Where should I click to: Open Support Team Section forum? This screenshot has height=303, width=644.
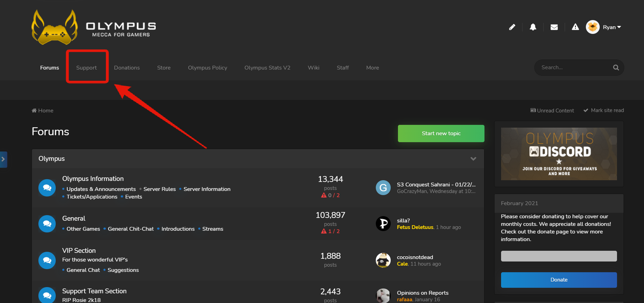click(94, 291)
